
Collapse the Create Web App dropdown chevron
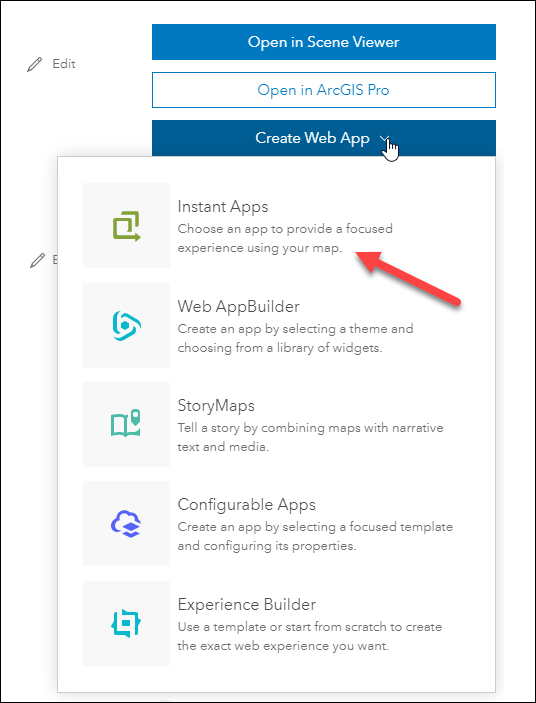coord(384,138)
